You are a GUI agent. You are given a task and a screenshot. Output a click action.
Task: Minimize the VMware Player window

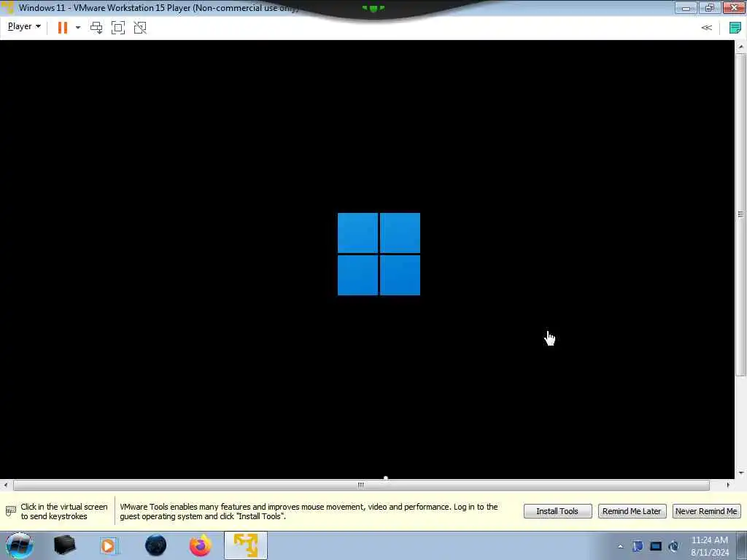tap(686, 7)
